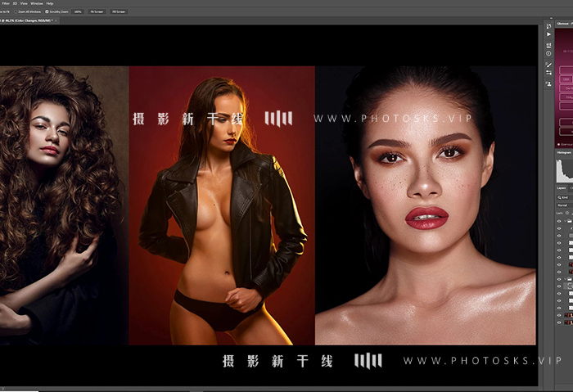Open the Normal blend mode dropdown
This screenshot has height=392, width=573.
pos(565,205)
